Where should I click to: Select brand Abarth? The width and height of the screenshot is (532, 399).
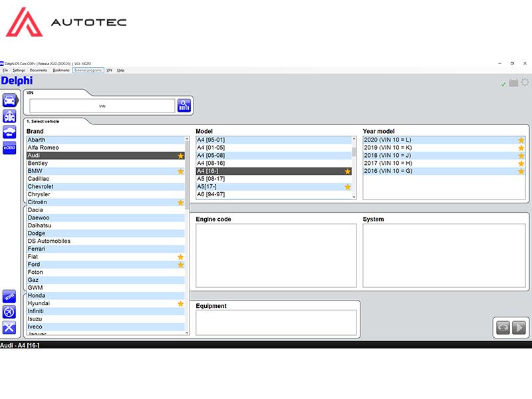pos(106,140)
